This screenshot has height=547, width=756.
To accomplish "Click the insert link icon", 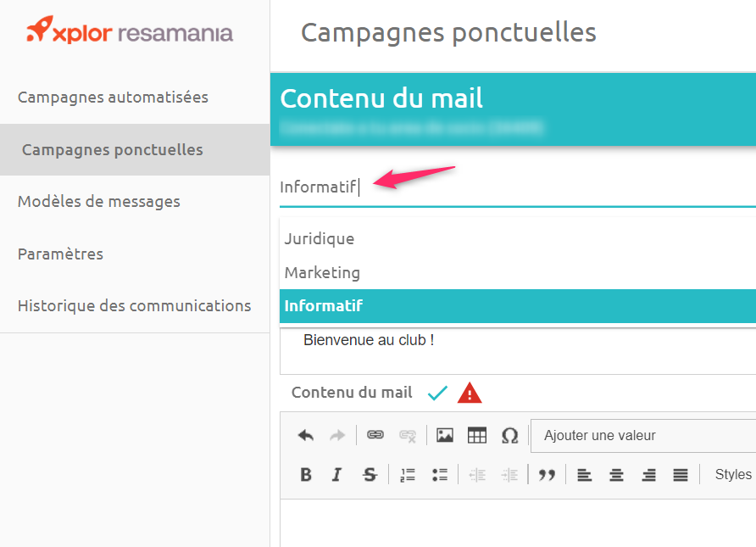I will 375,435.
